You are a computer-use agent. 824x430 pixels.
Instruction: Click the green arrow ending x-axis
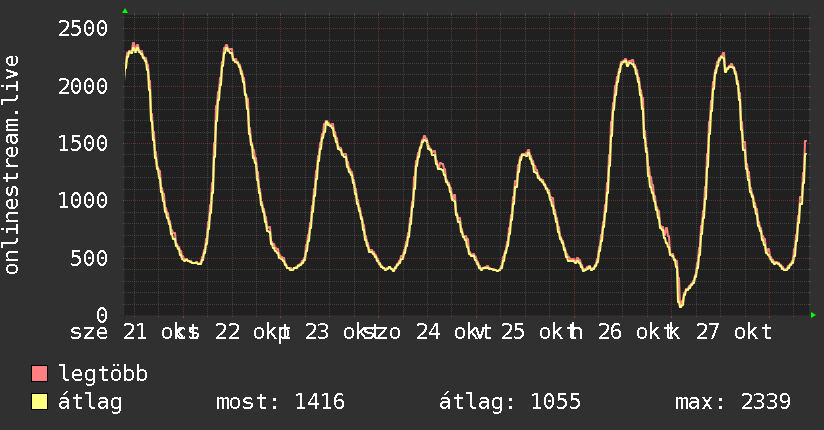click(x=813, y=315)
